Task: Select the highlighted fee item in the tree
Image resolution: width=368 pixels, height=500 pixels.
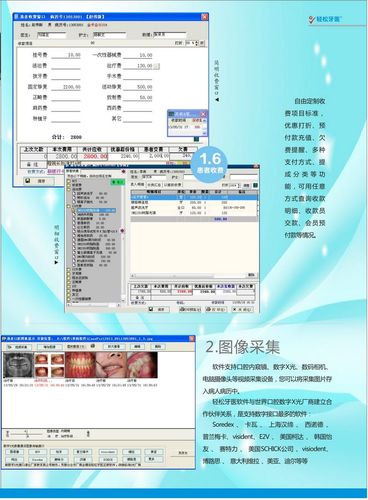Action: pyautogui.click(x=96, y=211)
